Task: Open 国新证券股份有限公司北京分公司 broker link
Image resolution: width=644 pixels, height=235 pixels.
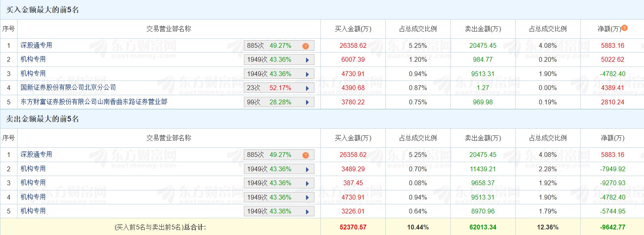Action: 68,87
